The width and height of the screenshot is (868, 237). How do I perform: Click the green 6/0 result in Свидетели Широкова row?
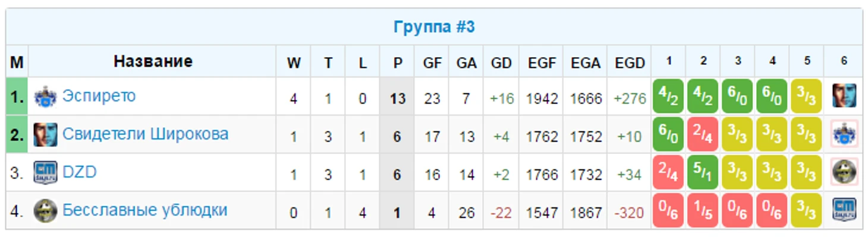coord(669,134)
